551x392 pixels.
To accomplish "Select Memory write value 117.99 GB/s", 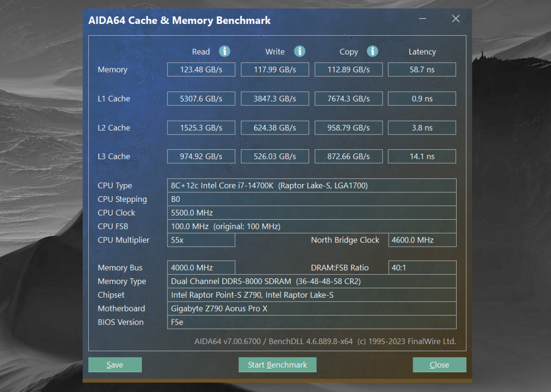I will [x=275, y=69].
